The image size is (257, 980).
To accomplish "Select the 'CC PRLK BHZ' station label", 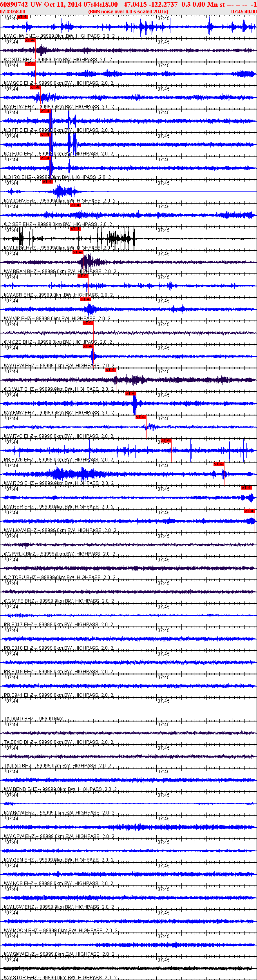I will pyautogui.click(x=20, y=554).
